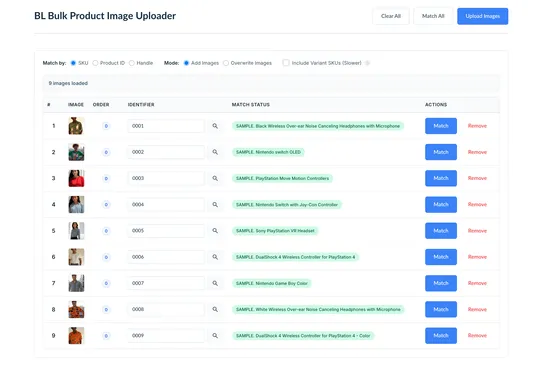Screen dimensions: 542x373
Task: Open the product thumbnail in row 1
Action: tap(76, 126)
